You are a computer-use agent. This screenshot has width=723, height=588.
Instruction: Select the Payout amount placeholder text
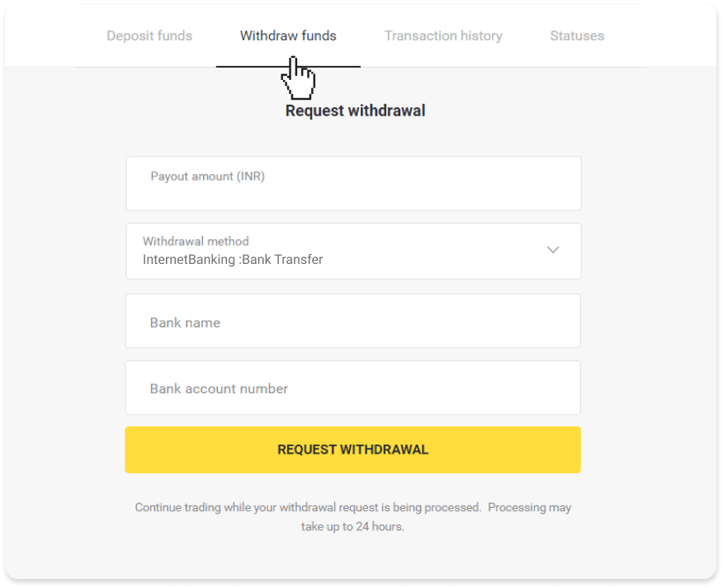pos(207,176)
